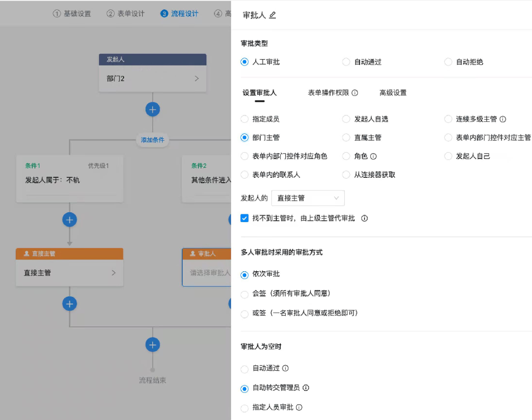This screenshot has width=532, height=420.
Task: Select 指定人员审批 when approver empty
Action: click(244, 409)
